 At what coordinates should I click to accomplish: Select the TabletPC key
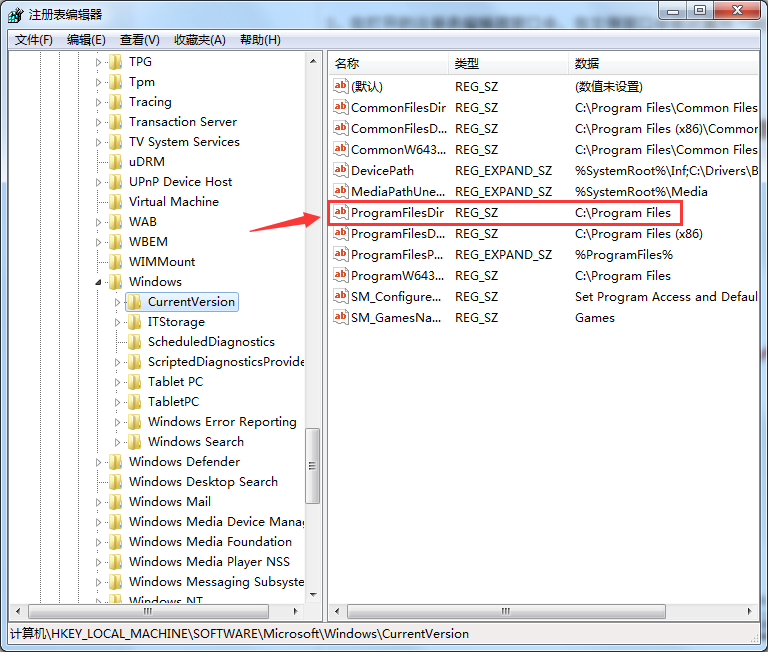[173, 402]
